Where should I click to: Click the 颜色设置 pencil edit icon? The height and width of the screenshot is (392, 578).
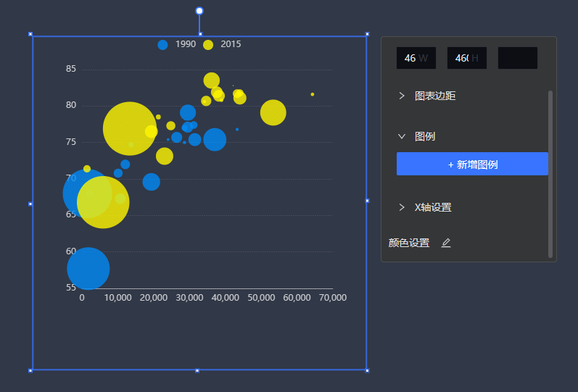(x=446, y=243)
